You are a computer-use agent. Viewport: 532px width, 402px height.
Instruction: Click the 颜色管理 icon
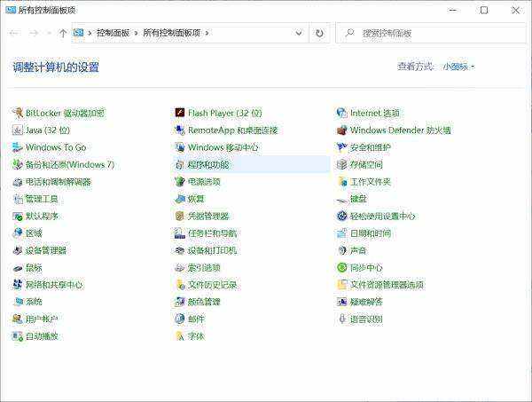pos(179,302)
